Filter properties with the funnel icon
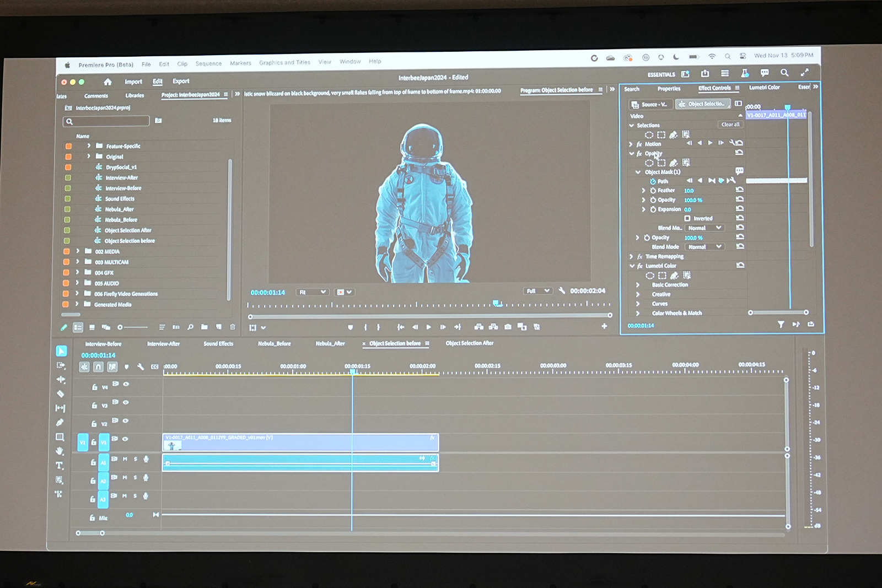This screenshot has height=588, width=882. pos(781,325)
